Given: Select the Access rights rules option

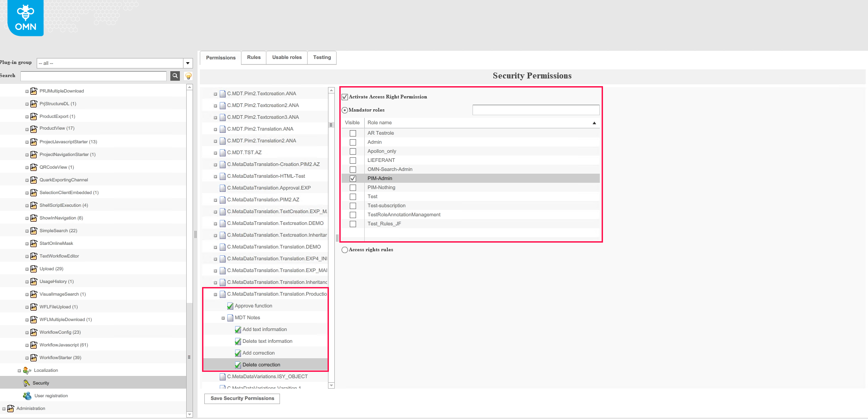Looking at the screenshot, I should (x=345, y=250).
